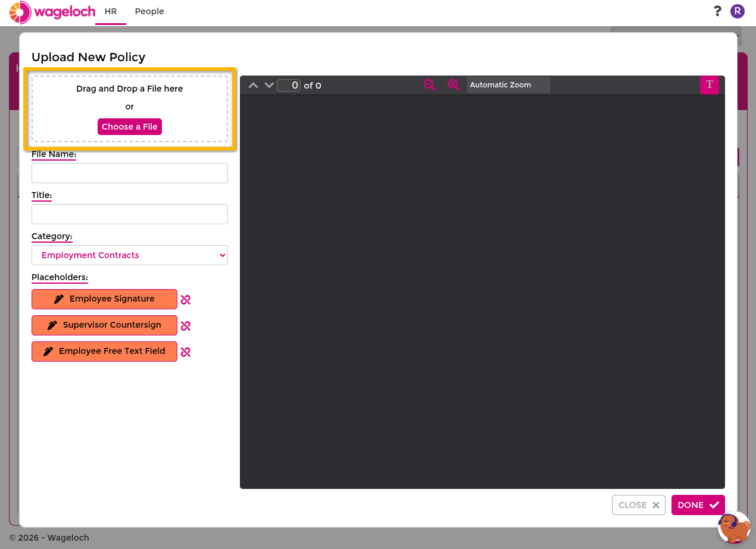Go to previous page in PDF viewer

pos(254,85)
